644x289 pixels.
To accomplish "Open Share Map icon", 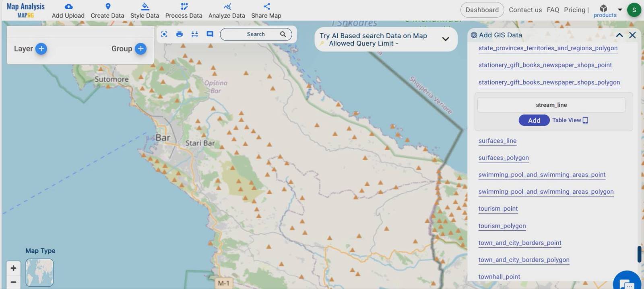I will click(266, 6).
